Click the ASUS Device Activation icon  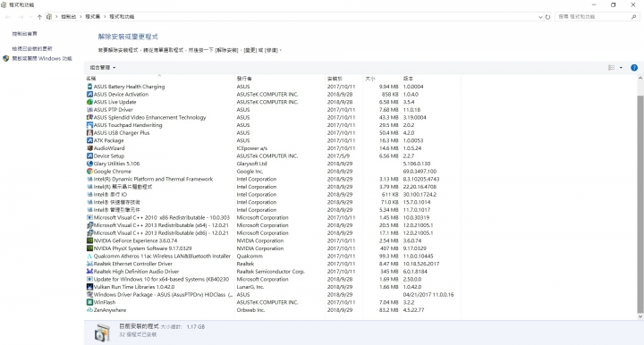pos(90,95)
